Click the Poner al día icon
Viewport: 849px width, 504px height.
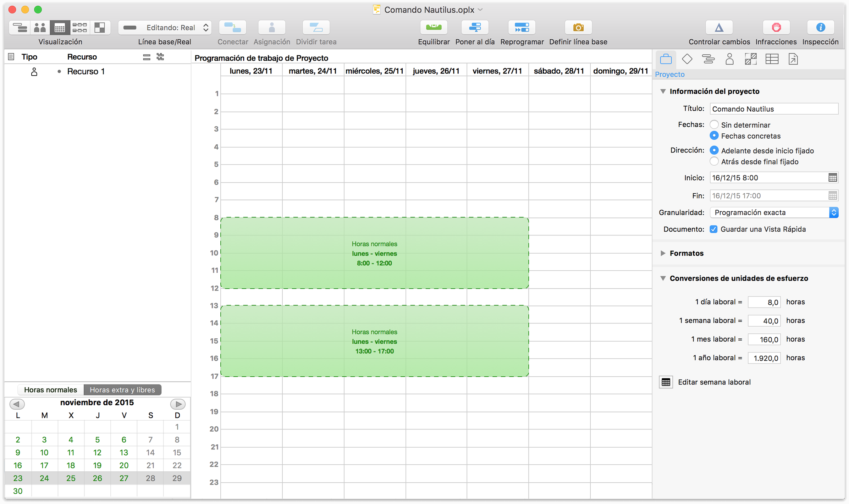click(x=475, y=28)
